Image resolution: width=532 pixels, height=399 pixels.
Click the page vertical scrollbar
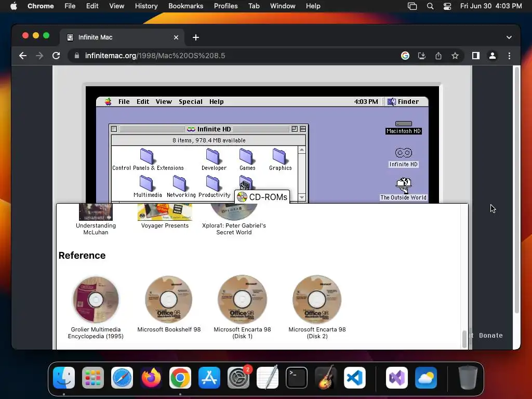click(517, 190)
